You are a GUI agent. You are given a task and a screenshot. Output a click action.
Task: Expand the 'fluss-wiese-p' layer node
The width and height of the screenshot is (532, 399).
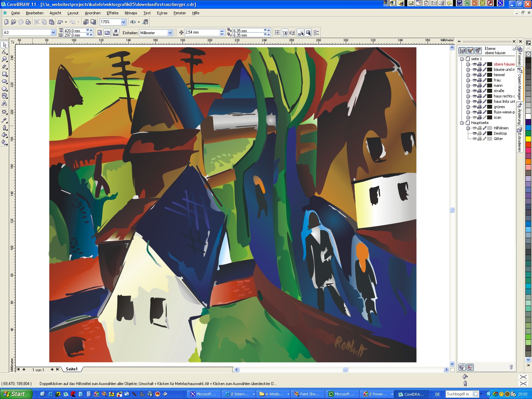tap(468, 112)
